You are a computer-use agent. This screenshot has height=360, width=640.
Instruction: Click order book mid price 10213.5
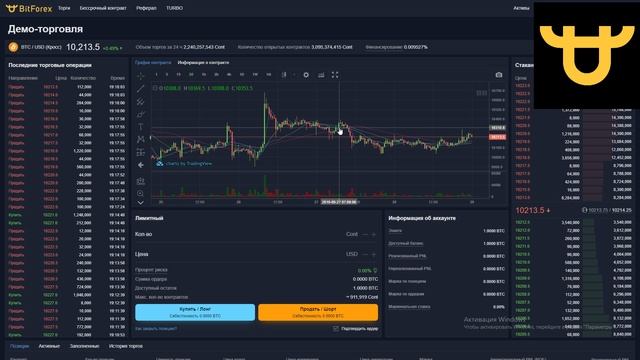tap(530, 211)
